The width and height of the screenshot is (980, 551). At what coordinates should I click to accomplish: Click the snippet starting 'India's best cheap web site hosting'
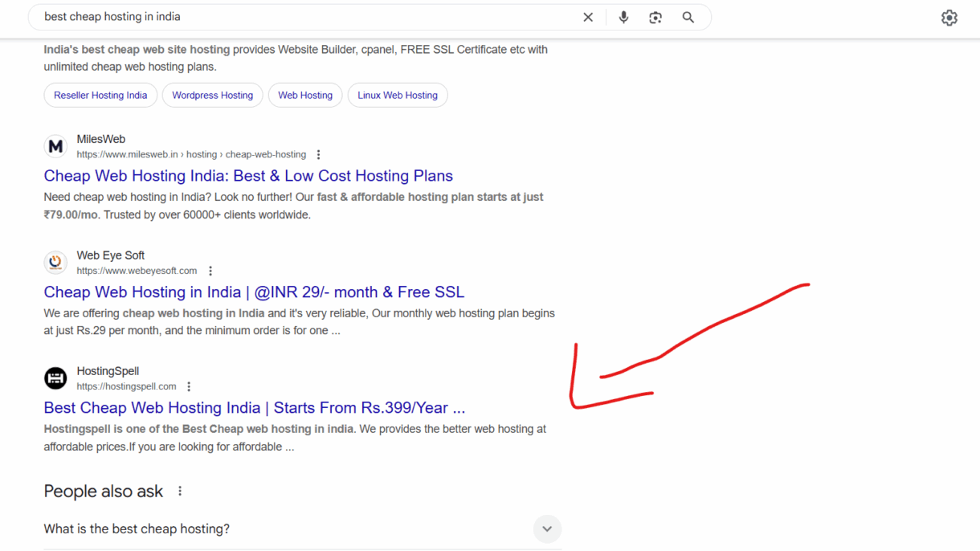tap(296, 58)
